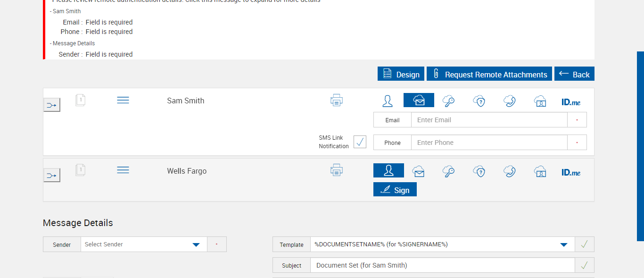644x278 pixels.
Task: Toggle the SMS Link Notification checkbox
Action: tap(360, 142)
